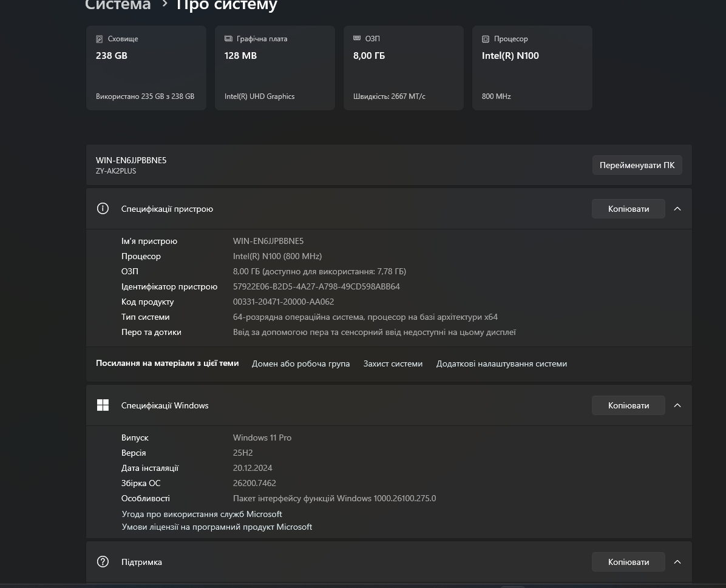Open Домен або робоча група link

(x=300, y=363)
